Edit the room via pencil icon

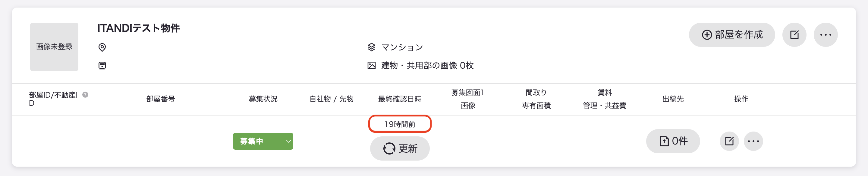point(729,141)
